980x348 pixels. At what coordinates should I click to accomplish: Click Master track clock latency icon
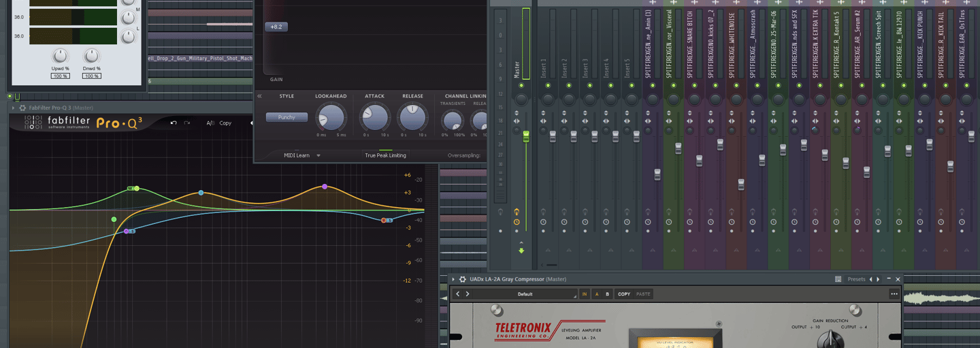(517, 222)
